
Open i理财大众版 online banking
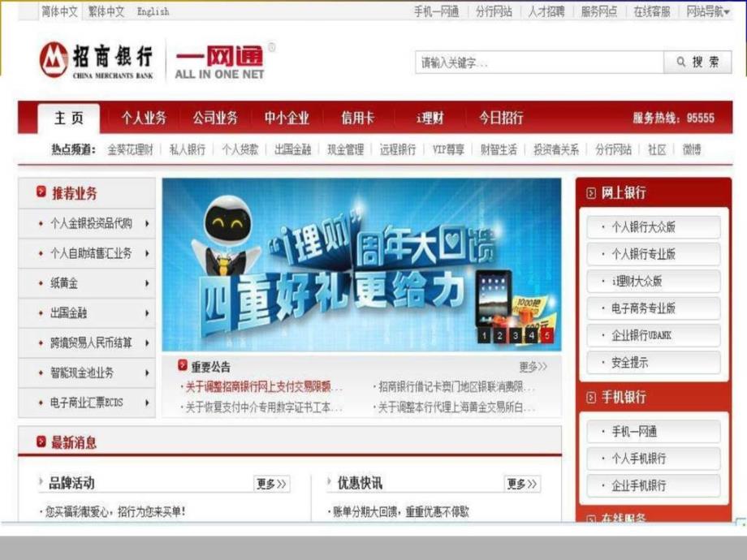click(x=654, y=282)
